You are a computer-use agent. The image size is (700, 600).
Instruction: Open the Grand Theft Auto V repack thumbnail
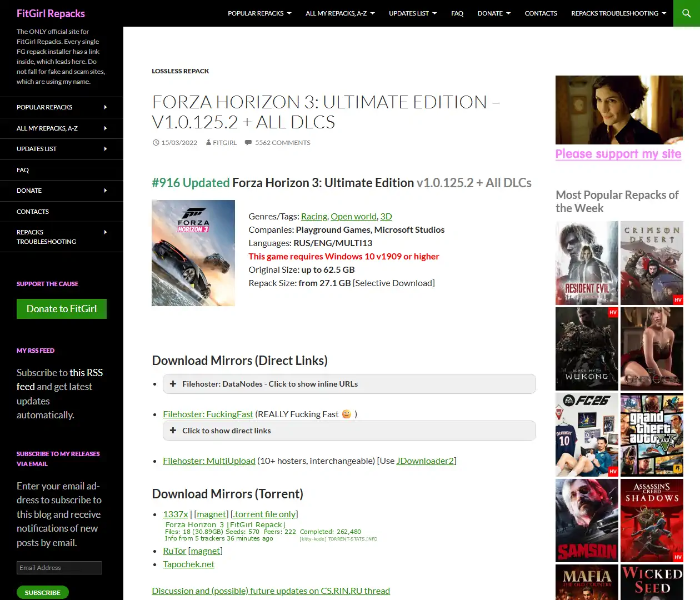(x=652, y=434)
